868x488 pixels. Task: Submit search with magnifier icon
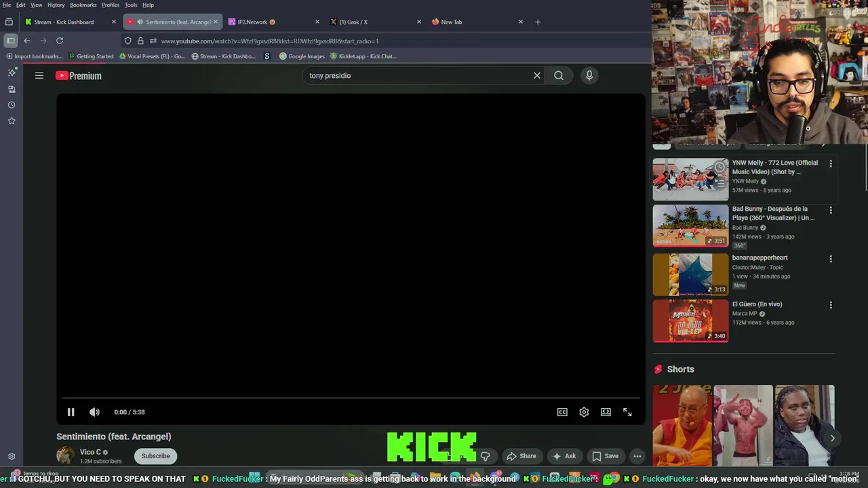[559, 75]
